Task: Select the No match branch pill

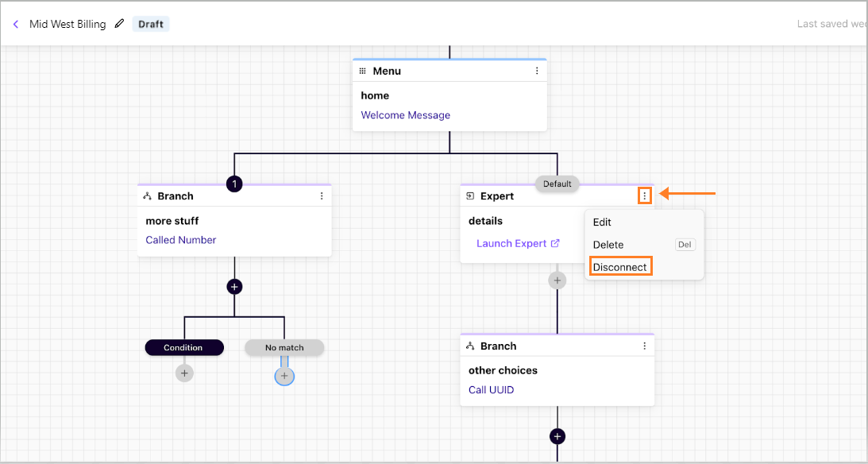Action: click(284, 348)
